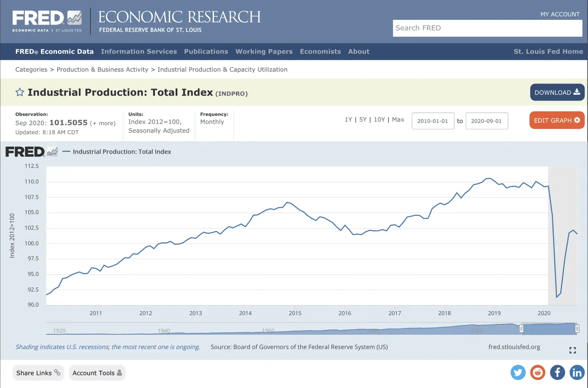
Task: Share chart via Twitter icon
Action: click(518, 373)
